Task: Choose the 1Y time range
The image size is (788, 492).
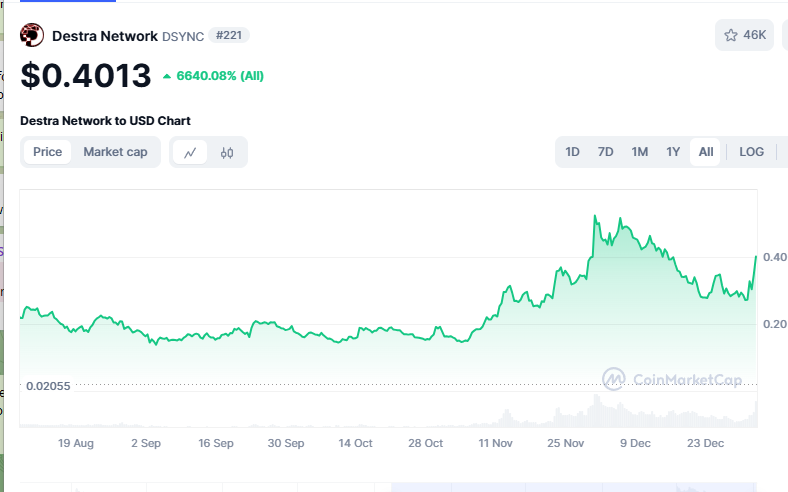Action: coord(673,152)
